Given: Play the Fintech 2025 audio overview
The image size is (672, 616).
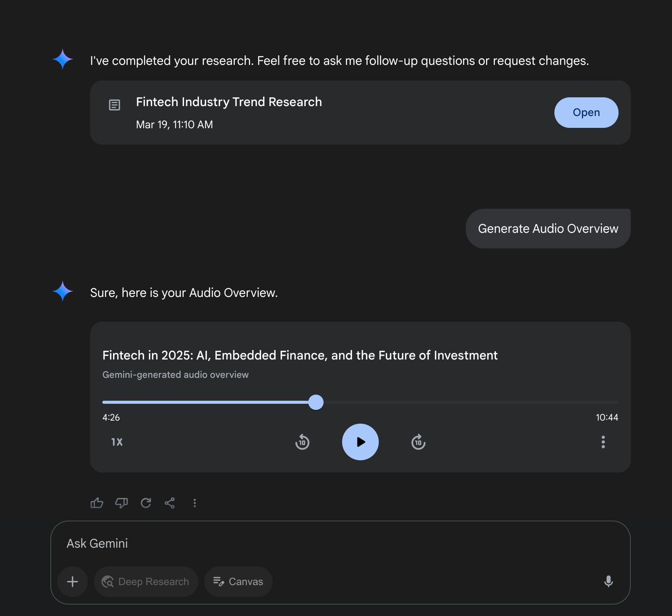Looking at the screenshot, I should click(x=360, y=442).
